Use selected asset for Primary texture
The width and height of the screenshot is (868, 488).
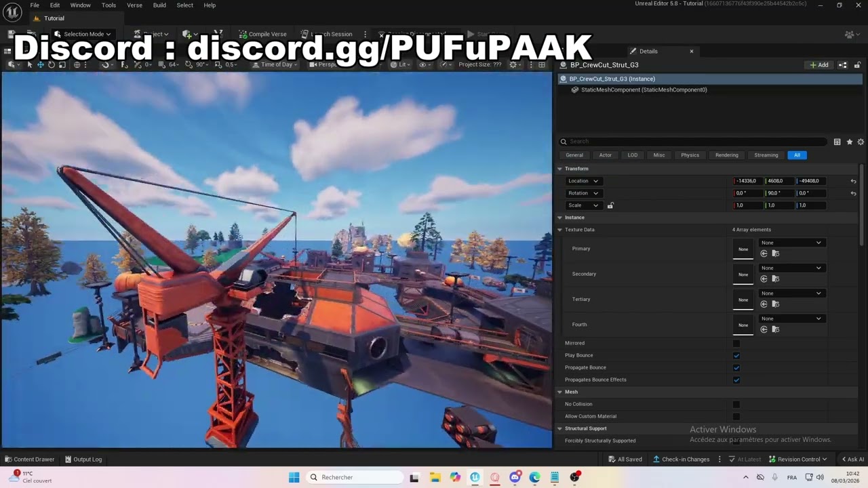(x=764, y=253)
